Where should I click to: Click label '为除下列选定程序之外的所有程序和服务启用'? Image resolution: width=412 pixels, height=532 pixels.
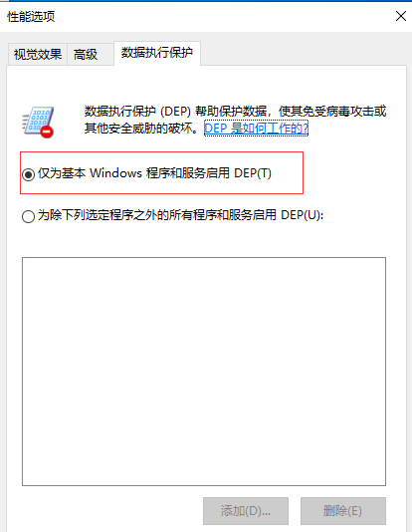click(x=157, y=215)
